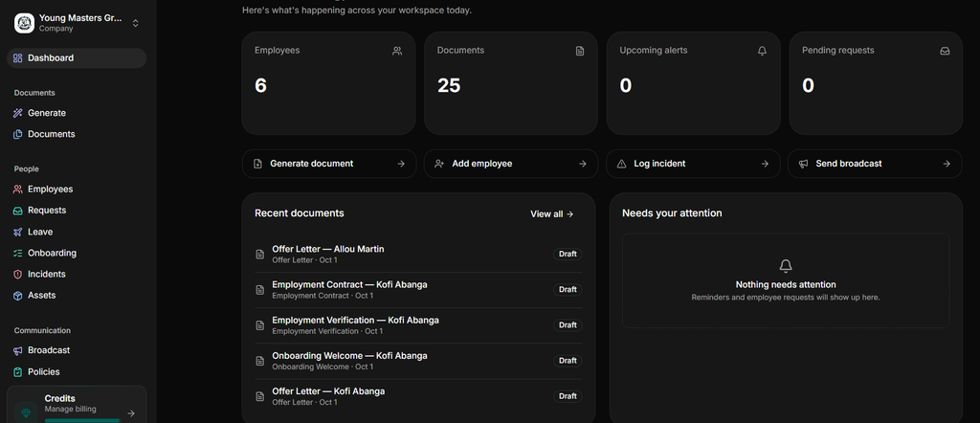
Task: Open the Policies page
Action: [x=77, y=371]
